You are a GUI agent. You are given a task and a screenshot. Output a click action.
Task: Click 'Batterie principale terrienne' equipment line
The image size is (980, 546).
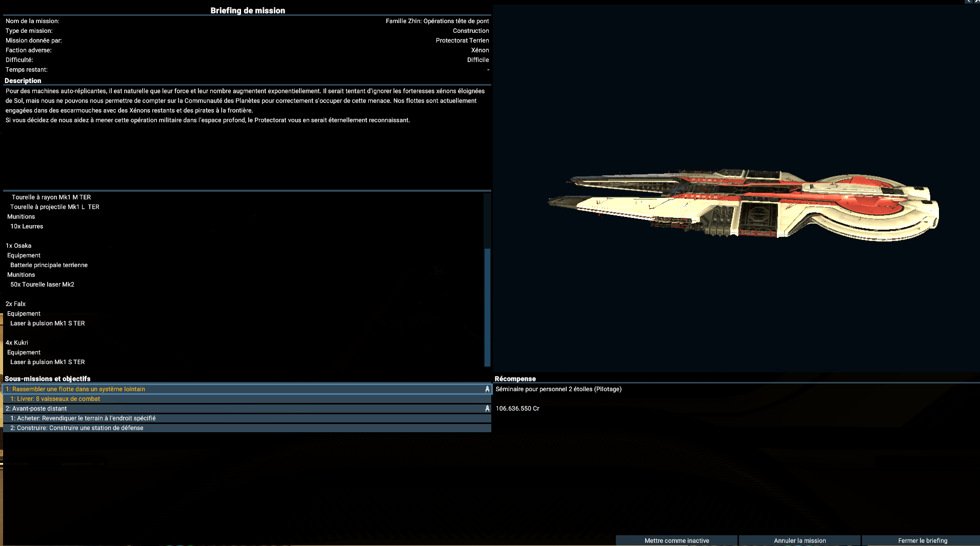point(49,265)
